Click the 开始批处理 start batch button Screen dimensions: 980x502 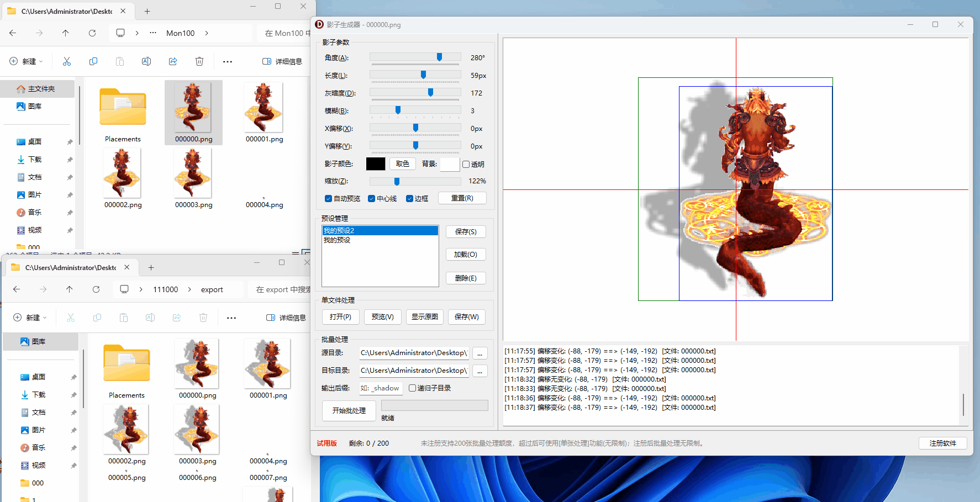(x=349, y=411)
